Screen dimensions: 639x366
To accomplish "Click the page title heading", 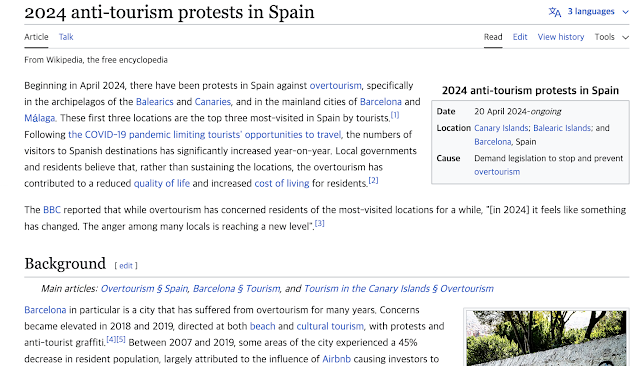I will (x=169, y=12).
